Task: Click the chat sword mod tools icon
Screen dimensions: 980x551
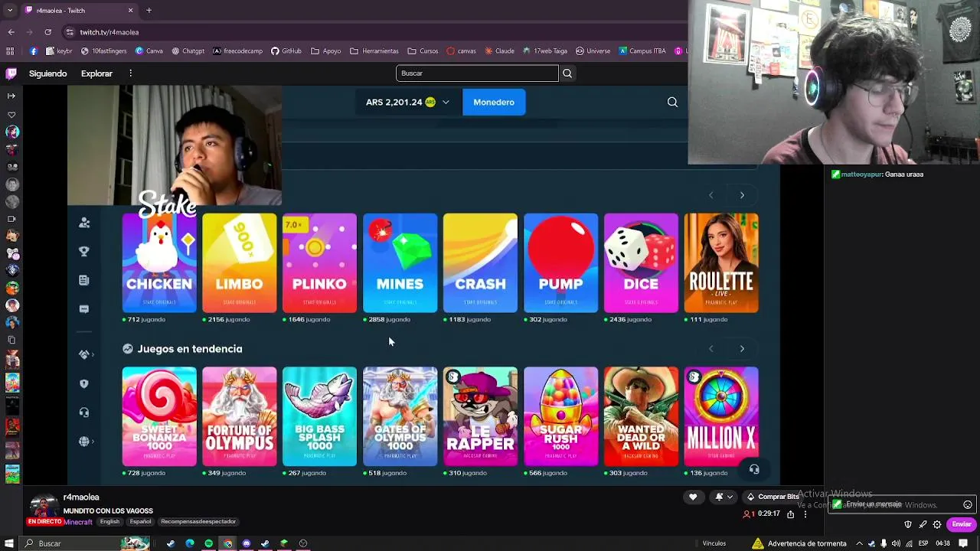Action: click(x=923, y=524)
